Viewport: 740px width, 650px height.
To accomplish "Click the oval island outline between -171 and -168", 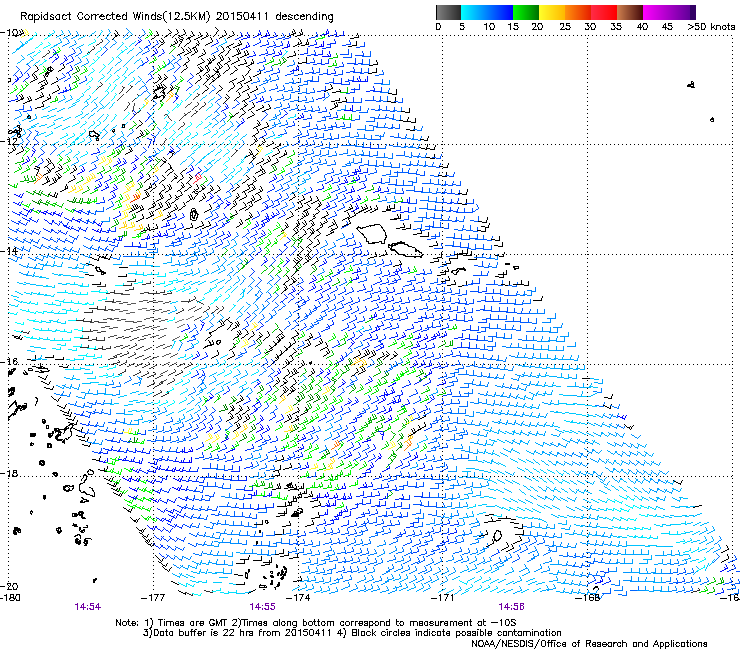I will coord(497,536).
